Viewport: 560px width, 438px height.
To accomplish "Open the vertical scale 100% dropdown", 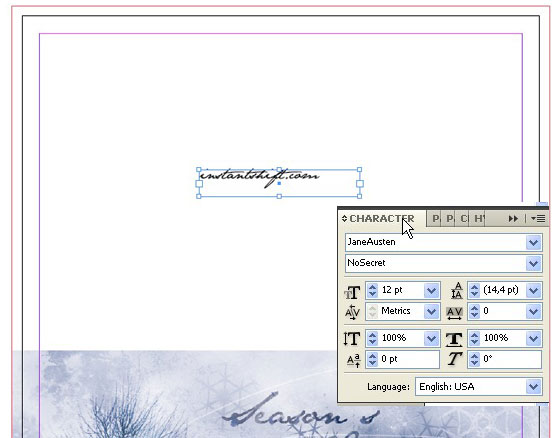I will pyautogui.click(x=431, y=338).
